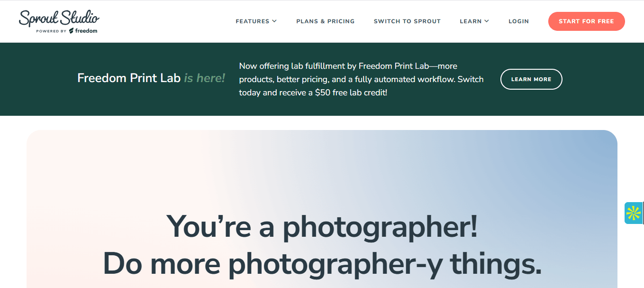Expand the Learn dropdown chevron

[487, 21]
